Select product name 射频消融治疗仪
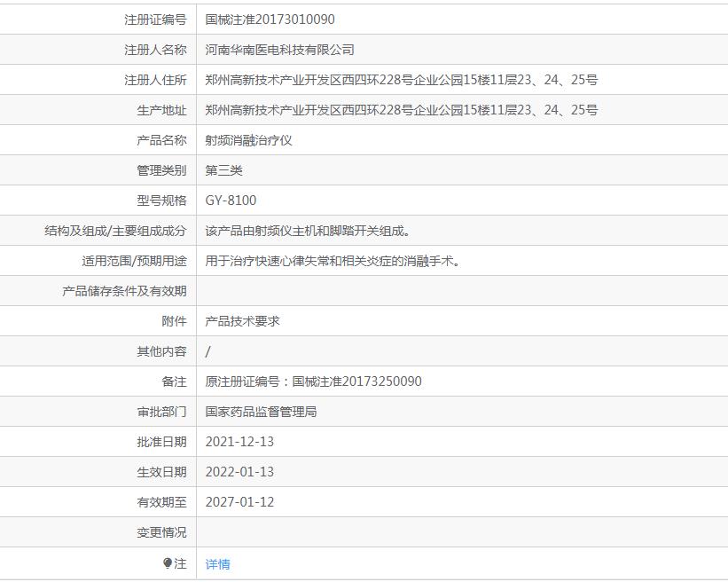The width and height of the screenshot is (728, 582). click(x=248, y=140)
